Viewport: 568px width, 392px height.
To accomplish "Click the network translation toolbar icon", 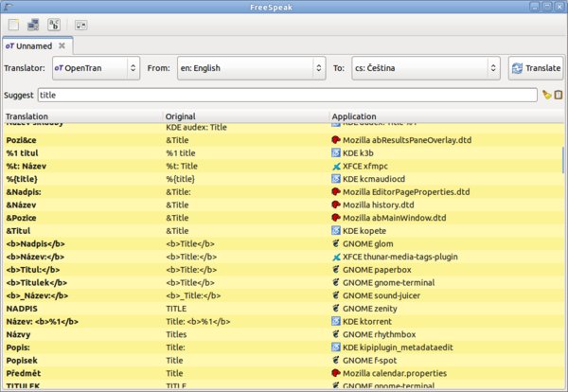I will click(x=33, y=25).
